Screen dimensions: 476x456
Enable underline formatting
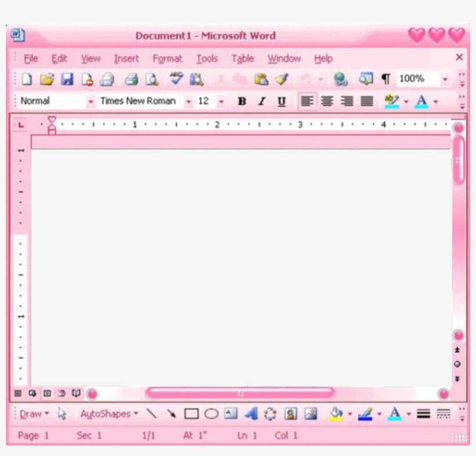coord(281,100)
